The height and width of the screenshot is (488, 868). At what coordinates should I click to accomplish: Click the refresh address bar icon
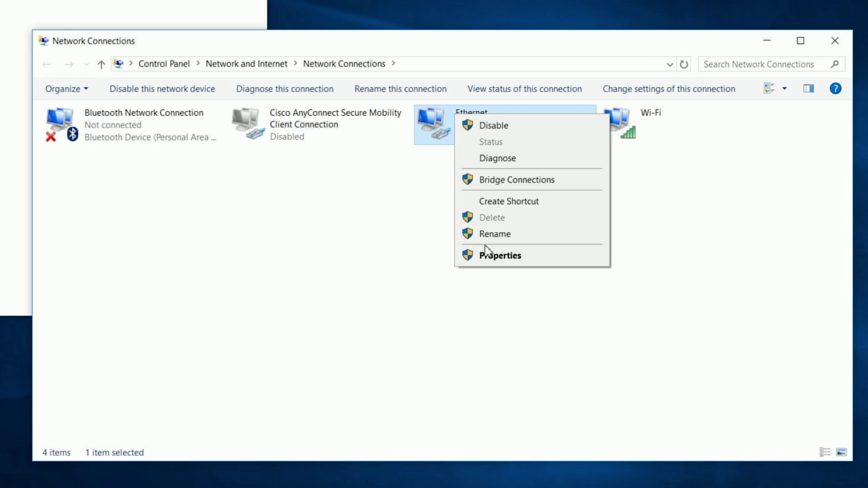coord(684,64)
